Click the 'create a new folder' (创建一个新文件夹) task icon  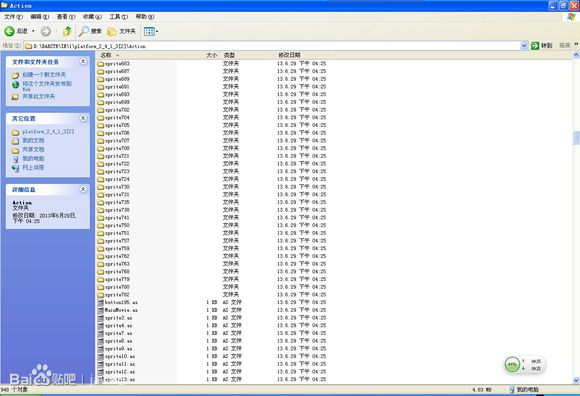tap(16, 75)
